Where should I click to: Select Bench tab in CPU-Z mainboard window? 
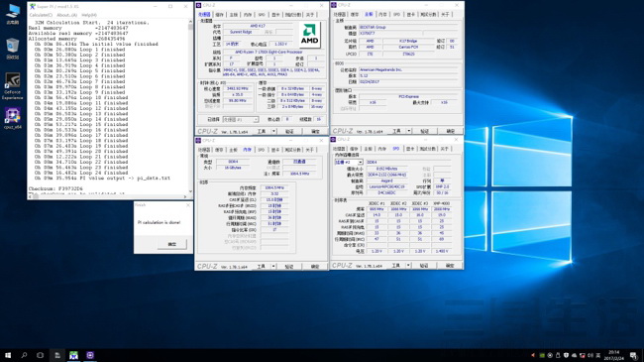(x=428, y=15)
